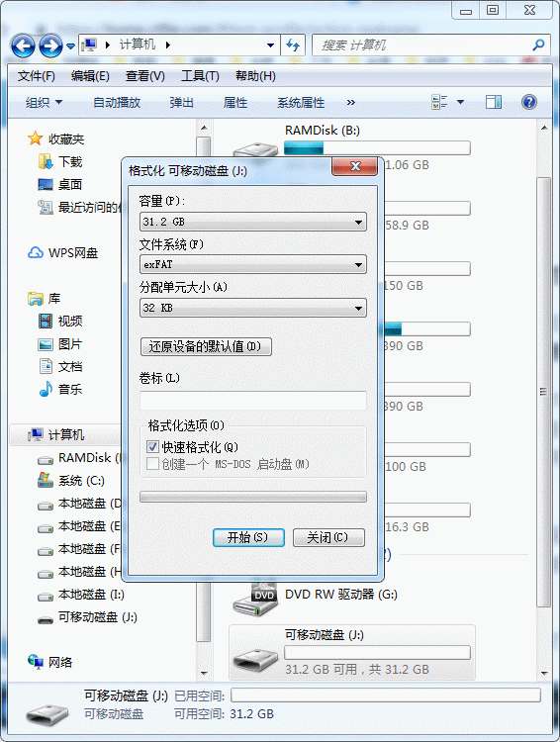
Task: Click the J: drive capacity bar in the drive list
Action: click(x=377, y=653)
